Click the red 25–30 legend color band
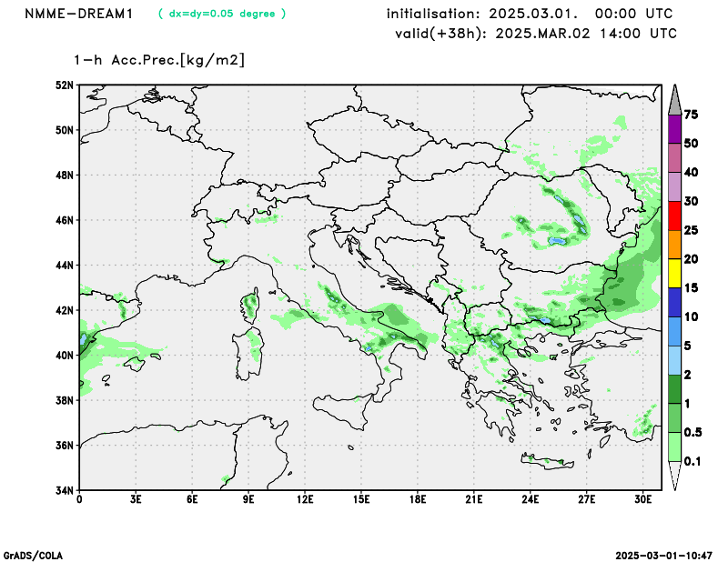Viewport: 728px width, 562px height. tap(674, 216)
